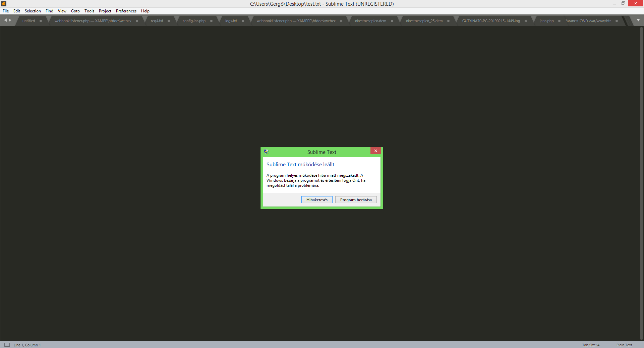Close the untitled tab via its dot

pyautogui.click(x=41, y=21)
